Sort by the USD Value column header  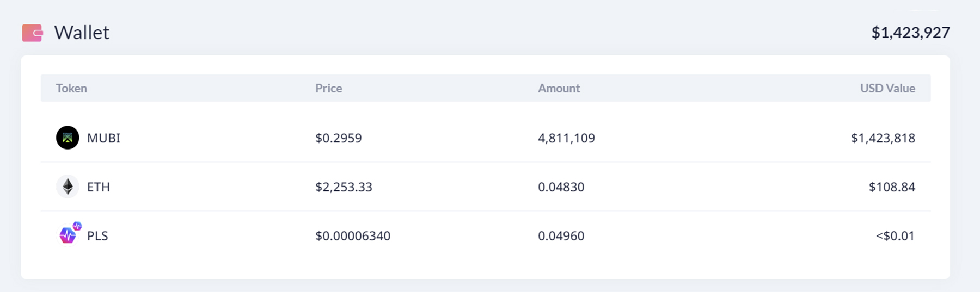(x=887, y=88)
